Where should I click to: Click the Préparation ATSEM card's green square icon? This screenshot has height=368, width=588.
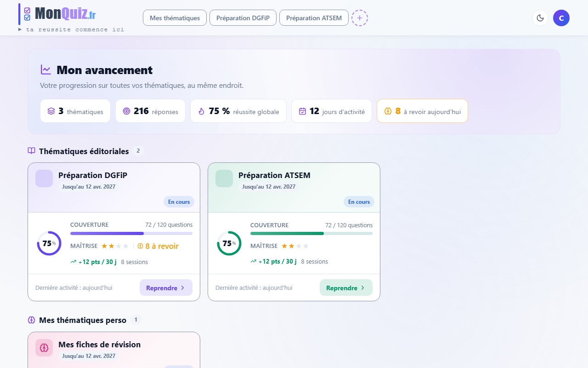(224, 178)
